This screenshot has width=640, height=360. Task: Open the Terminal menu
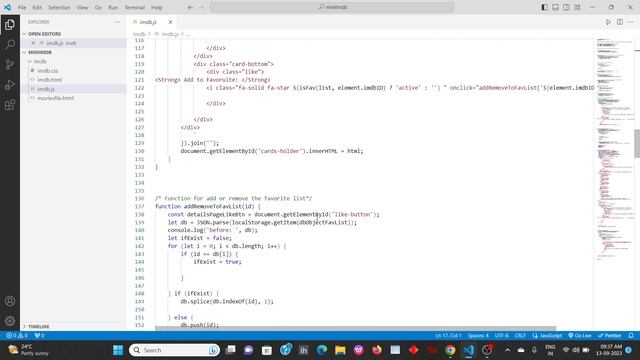click(135, 7)
